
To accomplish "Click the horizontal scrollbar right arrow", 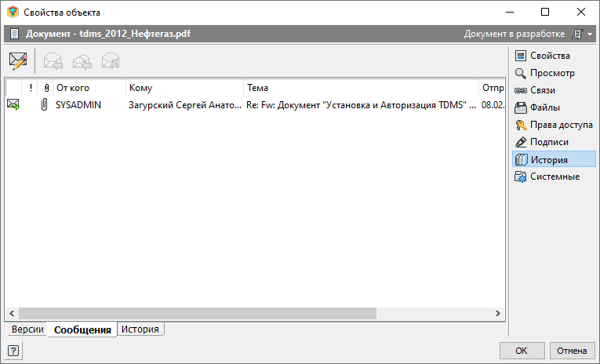I will point(498,313).
